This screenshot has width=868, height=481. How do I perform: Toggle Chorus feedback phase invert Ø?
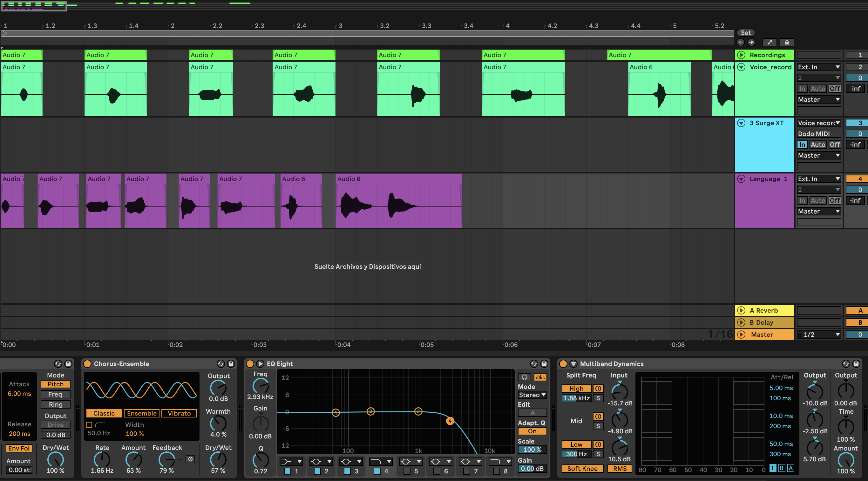click(190, 459)
